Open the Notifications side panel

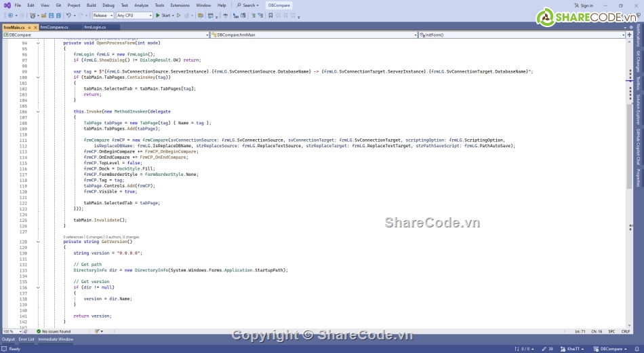(x=639, y=35)
